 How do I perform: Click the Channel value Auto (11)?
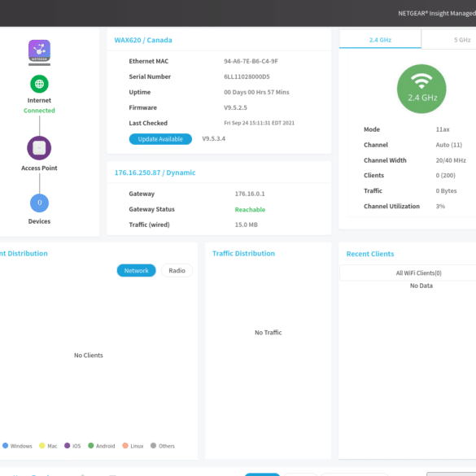click(449, 145)
